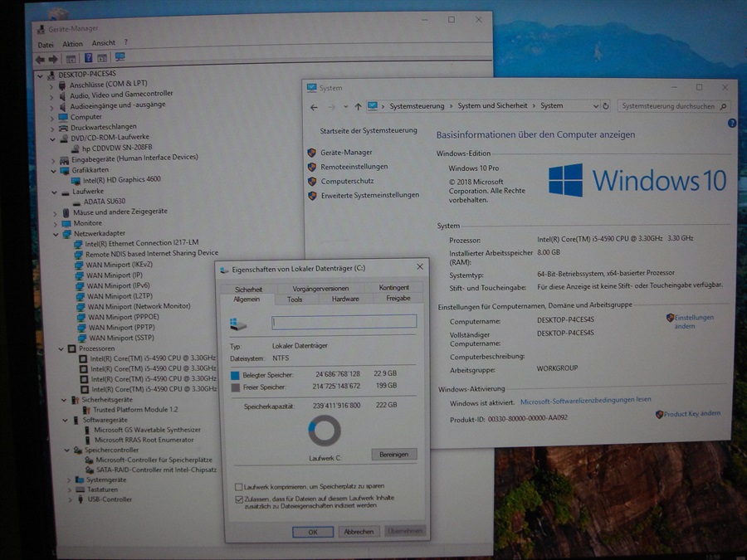Click the blue Belegter Speicher color swatch
The image size is (747, 560).
tap(235, 376)
